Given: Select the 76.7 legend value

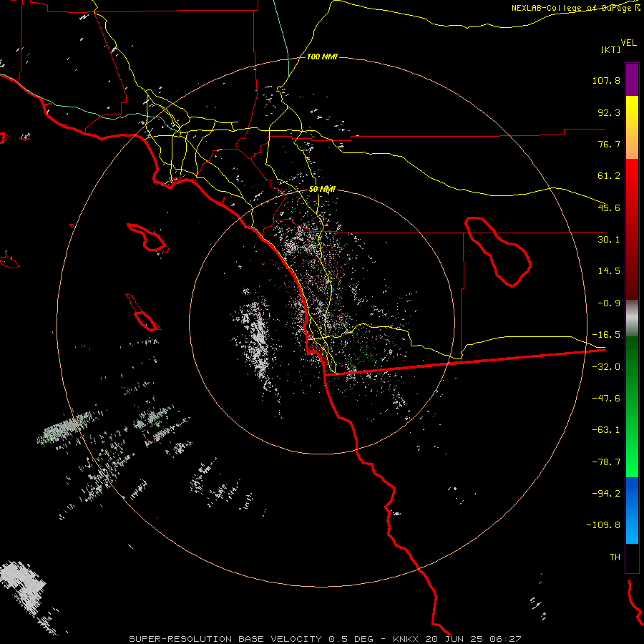Looking at the screenshot, I should [x=609, y=144].
